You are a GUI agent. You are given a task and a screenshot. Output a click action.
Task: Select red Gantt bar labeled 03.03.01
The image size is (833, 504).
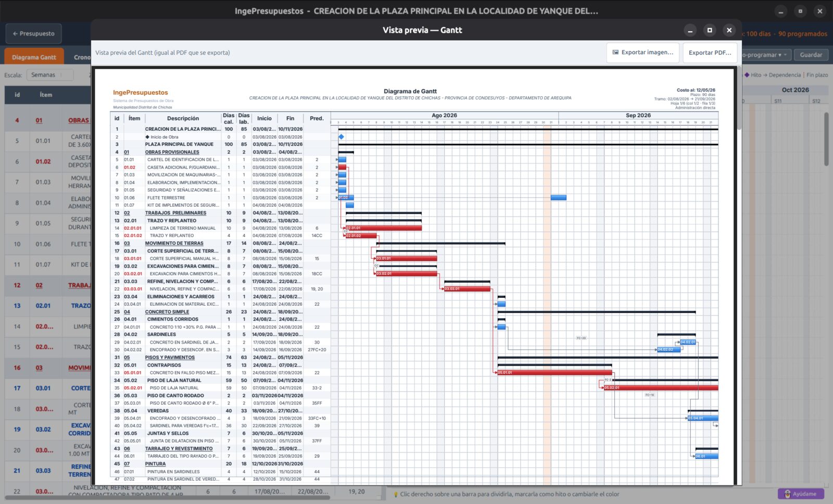pos(467,289)
